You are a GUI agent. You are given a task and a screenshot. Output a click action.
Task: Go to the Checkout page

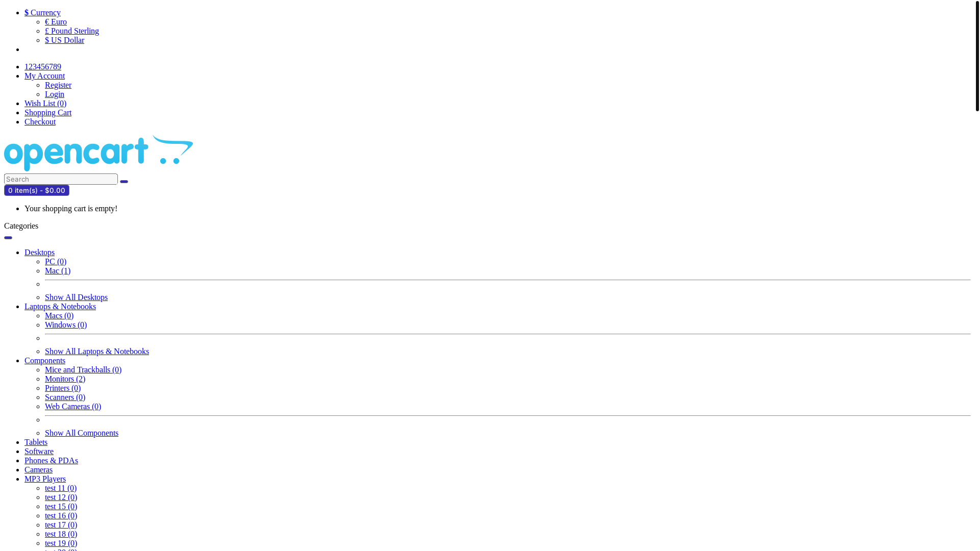pos(40,121)
